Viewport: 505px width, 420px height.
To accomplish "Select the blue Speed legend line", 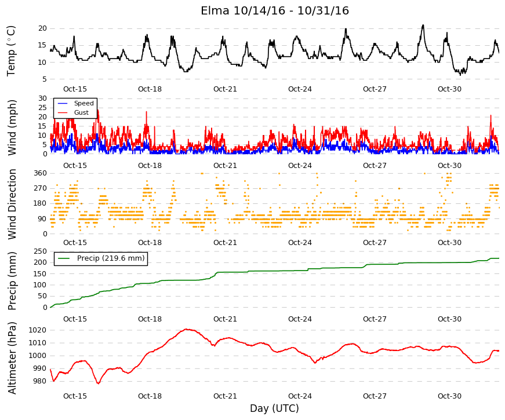I will pyautogui.click(x=63, y=103).
